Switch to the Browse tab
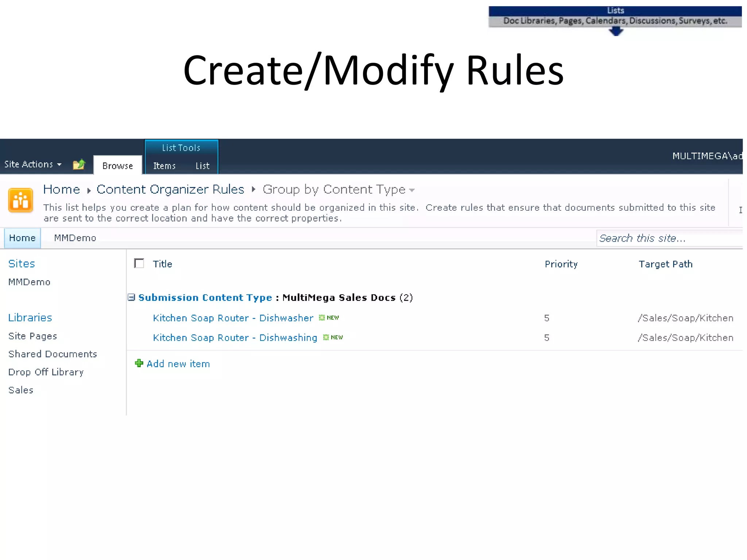Image resolution: width=747 pixels, height=560 pixels. (x=118, y=166)
